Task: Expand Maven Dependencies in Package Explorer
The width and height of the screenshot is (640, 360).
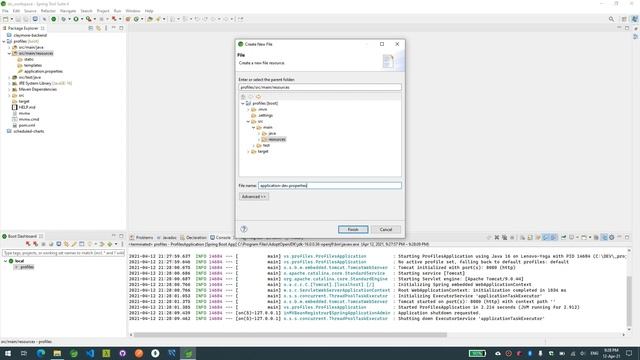Action: pos(9,89)
